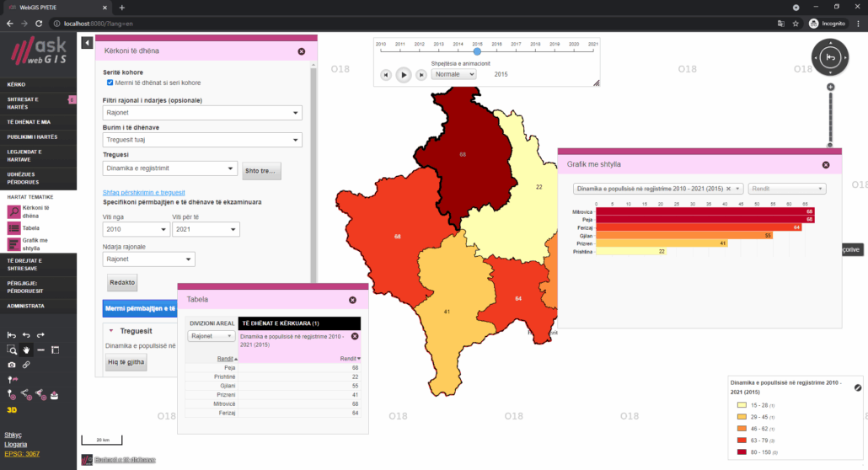Collapse the Treguesit section triangle
The image size is (868, 470).
click(x=110, y=331)
